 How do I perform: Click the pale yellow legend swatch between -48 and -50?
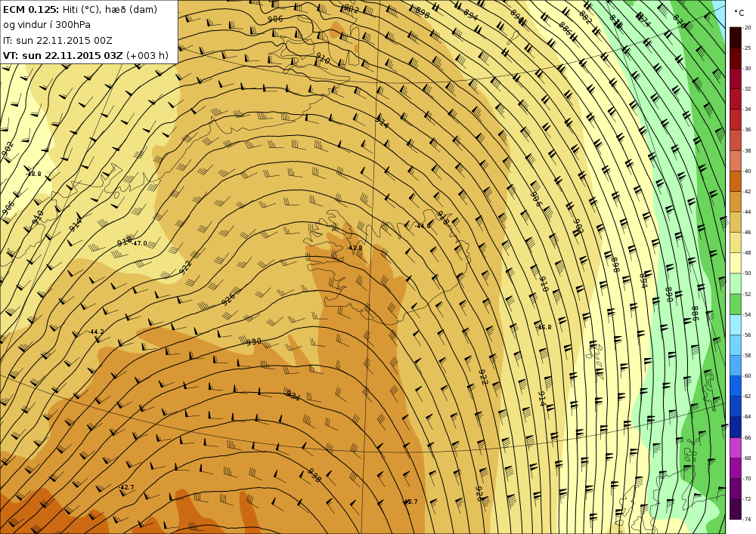736,264
